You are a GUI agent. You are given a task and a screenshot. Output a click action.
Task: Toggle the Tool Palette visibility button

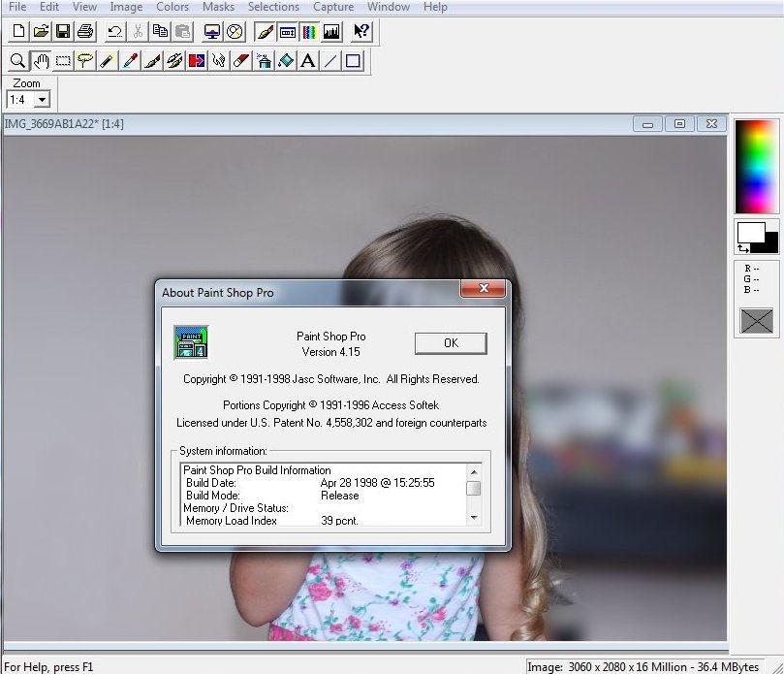[x=265, y=31]
